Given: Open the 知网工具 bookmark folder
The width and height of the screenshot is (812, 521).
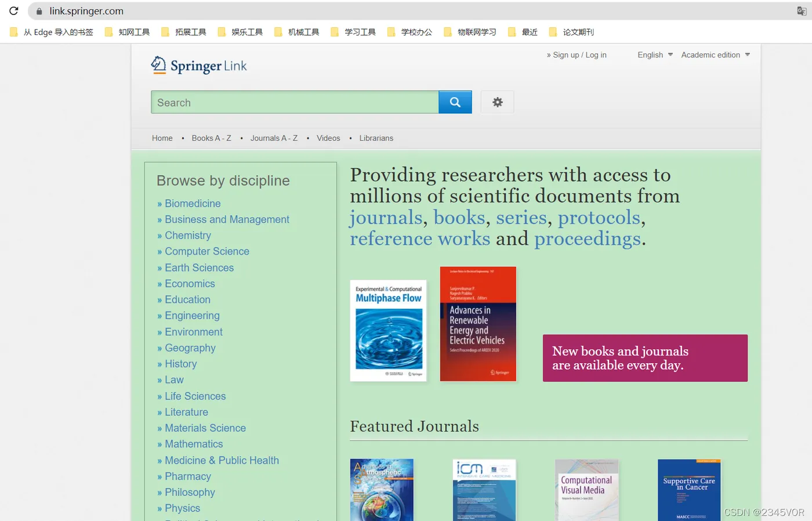Looking at the screenshot, I should point(128,32).
